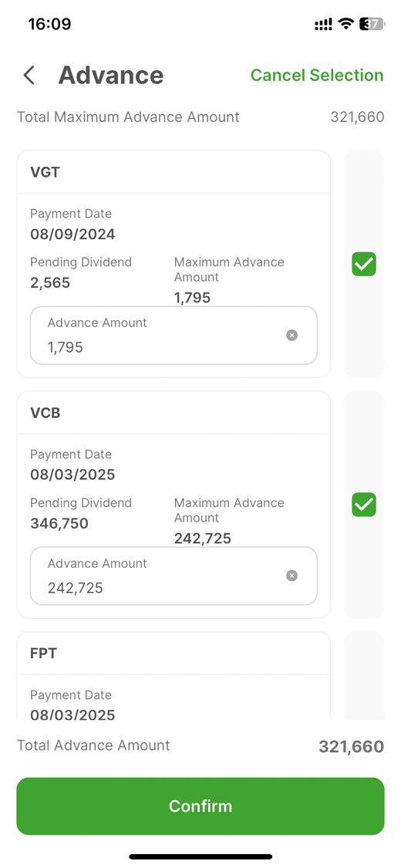Screen dimensions: 401x868
Task: Tap the FPT selection column area
Action: click(x=364, y=676)
